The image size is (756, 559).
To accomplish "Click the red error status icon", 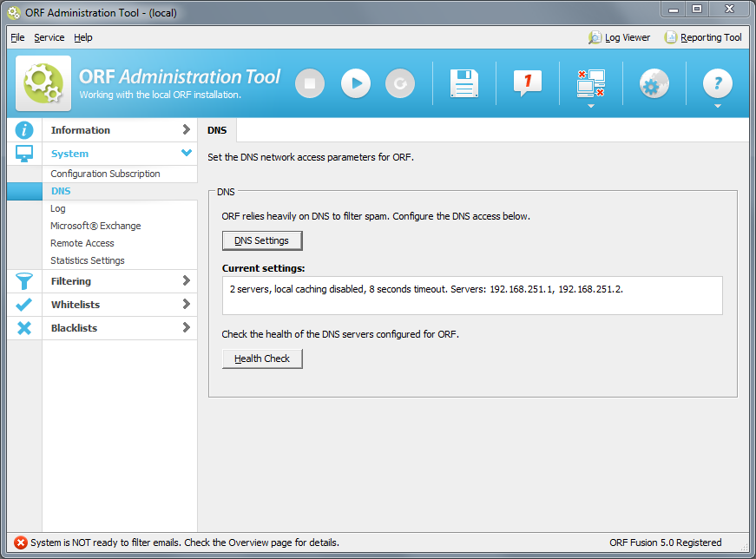I will [x=20, y=543].
